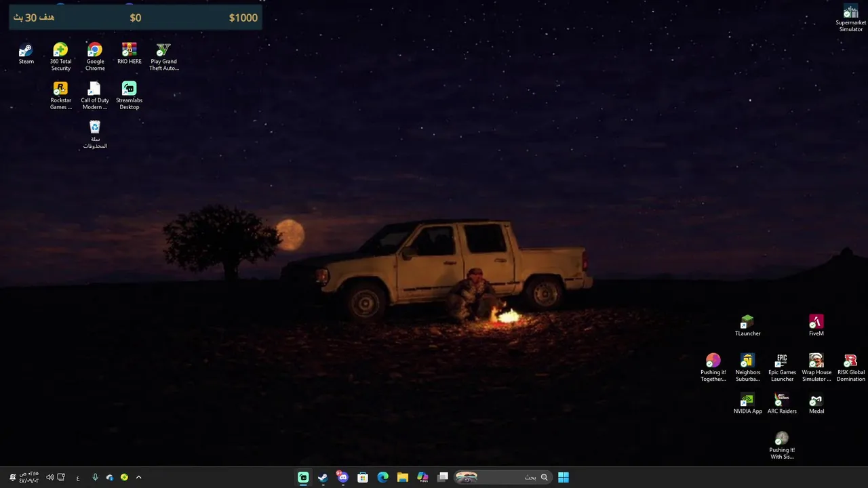Image resolution: width=868 pixels, height=488 pixels.
Task: Click the 360 Security tray icon
Action: point(124,477)
